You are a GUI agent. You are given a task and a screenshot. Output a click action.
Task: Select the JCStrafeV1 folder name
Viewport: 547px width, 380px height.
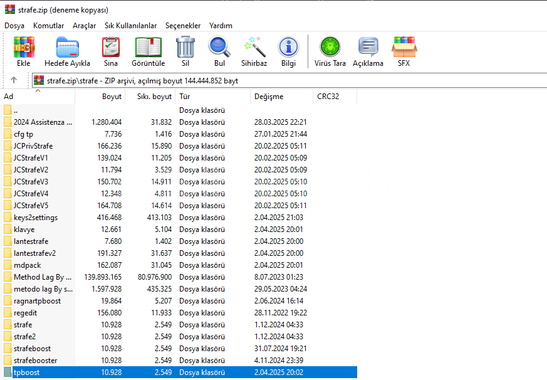click(31, 158)
